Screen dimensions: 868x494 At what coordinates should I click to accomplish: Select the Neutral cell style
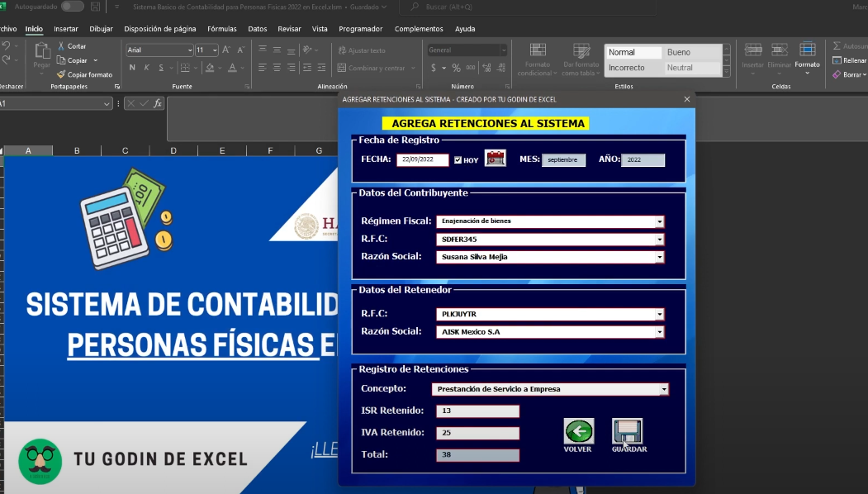(692, 68)
